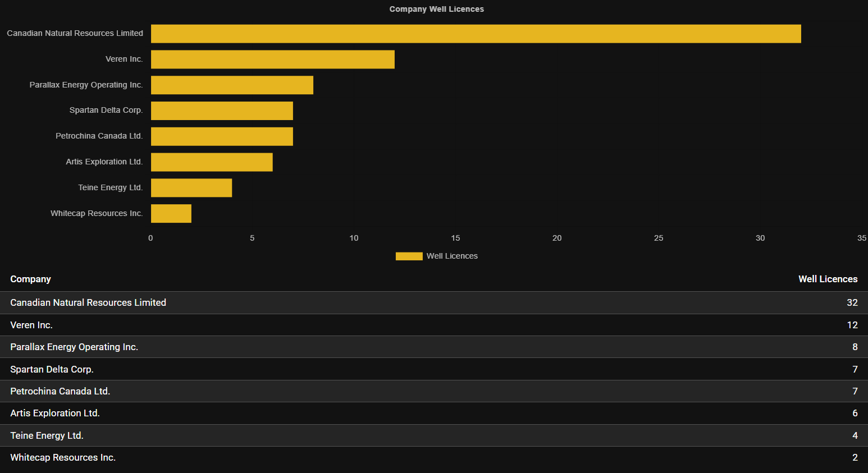Click the Teine Energy Ltd. axis label

[x=110, y=187]
